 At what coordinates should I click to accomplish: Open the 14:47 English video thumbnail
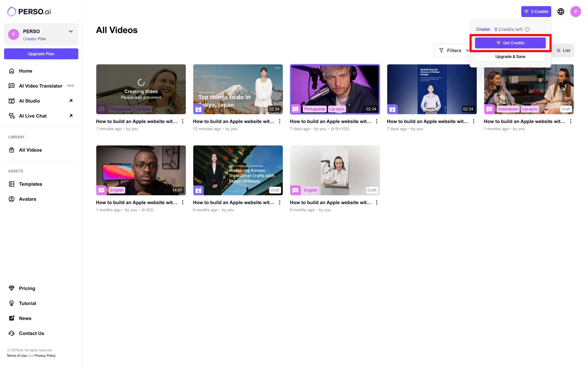[141, 170]
